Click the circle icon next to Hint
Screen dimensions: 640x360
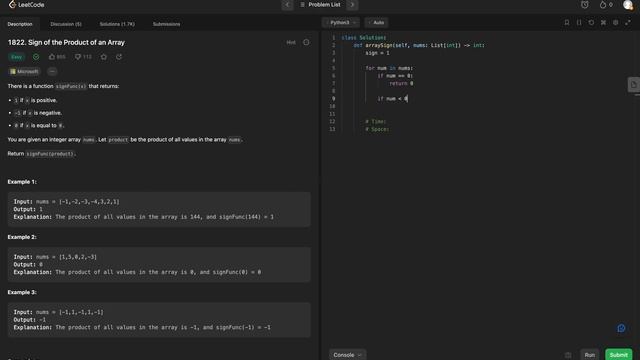(x=306, y=42)
